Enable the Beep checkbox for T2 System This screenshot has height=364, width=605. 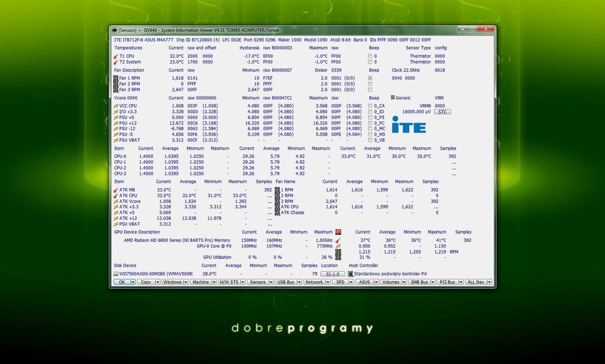click(370, 62)
